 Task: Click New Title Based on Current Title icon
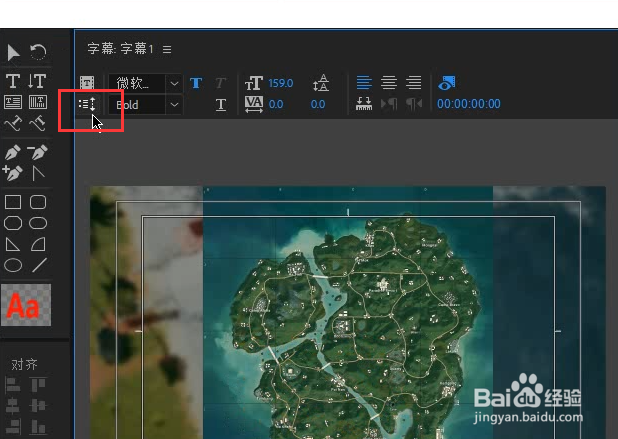tap(87, 83)
